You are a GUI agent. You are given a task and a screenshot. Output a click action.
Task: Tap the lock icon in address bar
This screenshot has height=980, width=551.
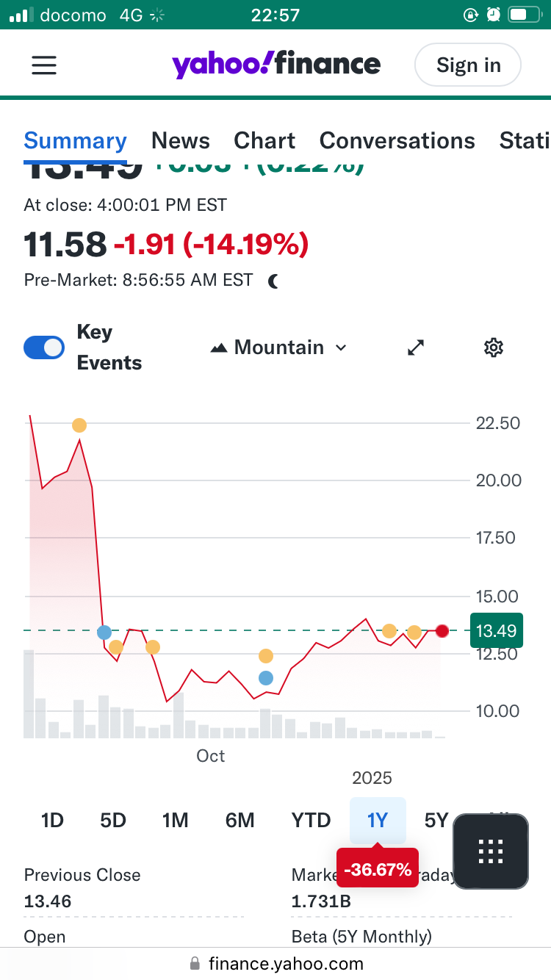[x=195, y=963]
